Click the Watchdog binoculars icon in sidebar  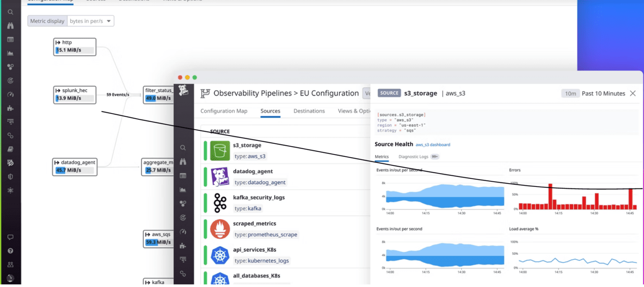10,26
